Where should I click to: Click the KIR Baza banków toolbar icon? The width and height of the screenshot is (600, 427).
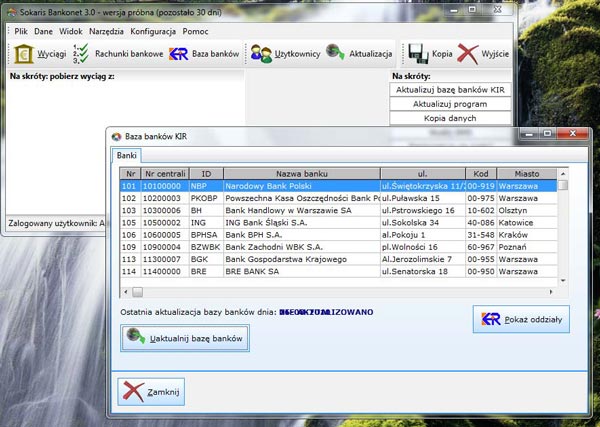[x=179, y=54]
